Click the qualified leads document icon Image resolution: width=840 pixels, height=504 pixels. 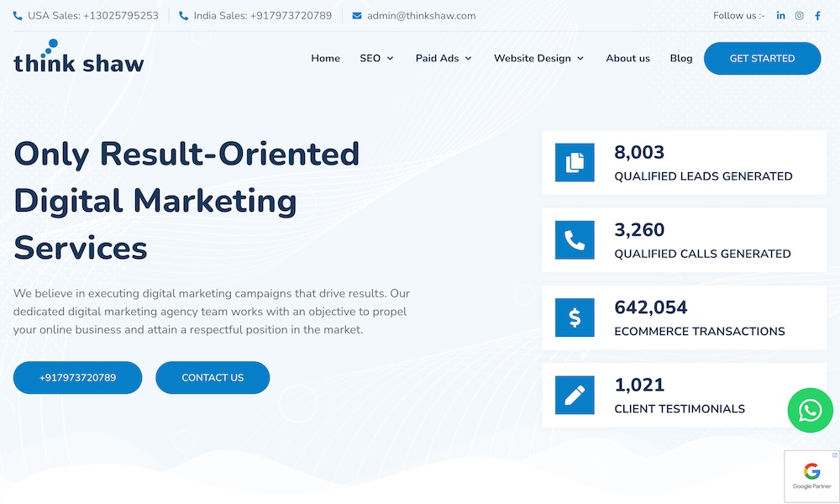click(x=575, y=163)
